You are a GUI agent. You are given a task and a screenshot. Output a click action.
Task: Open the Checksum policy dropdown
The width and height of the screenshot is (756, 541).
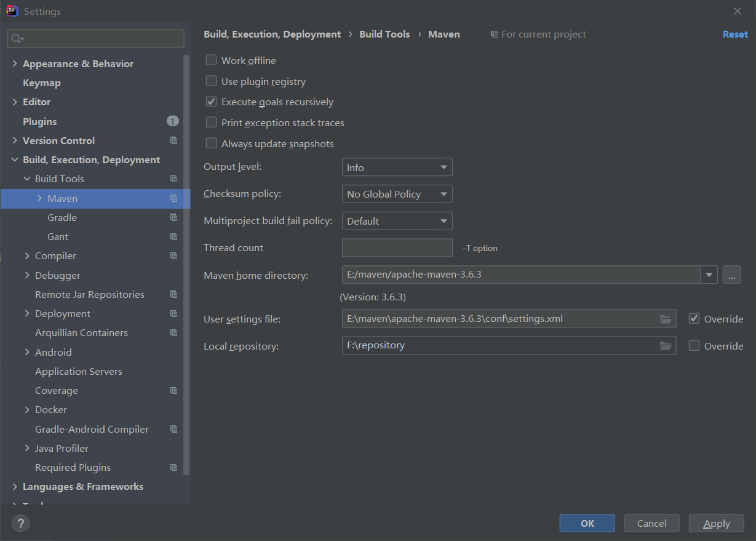[397, 194]
